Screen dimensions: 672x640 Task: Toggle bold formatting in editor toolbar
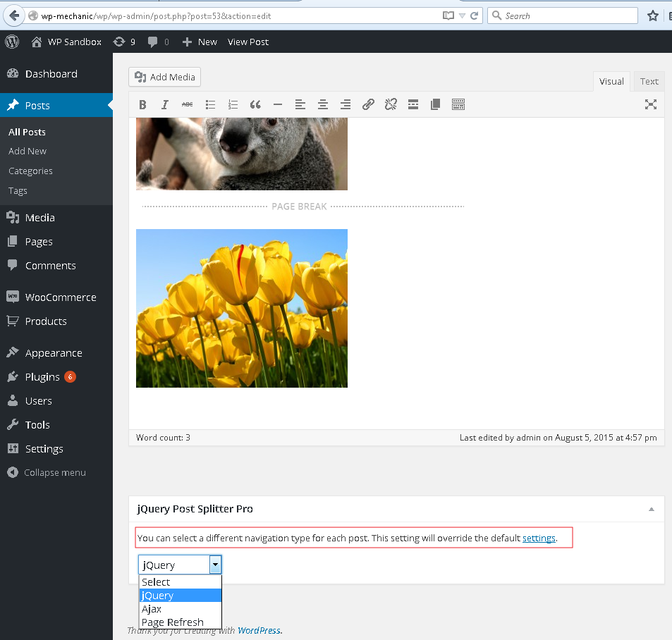[x=142, y=105]
